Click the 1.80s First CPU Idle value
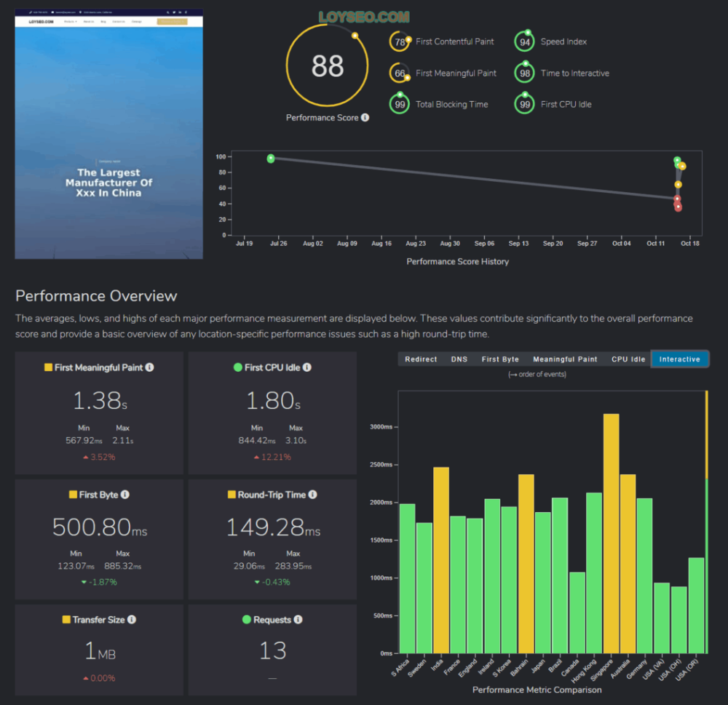Viewport: 728px width, 705px height. point(273,401)
